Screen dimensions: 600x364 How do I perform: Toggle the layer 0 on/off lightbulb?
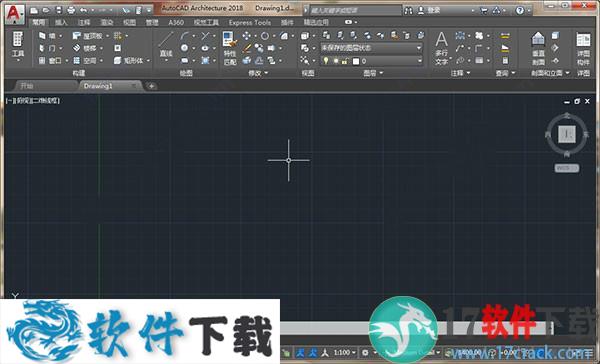point(326,61)
